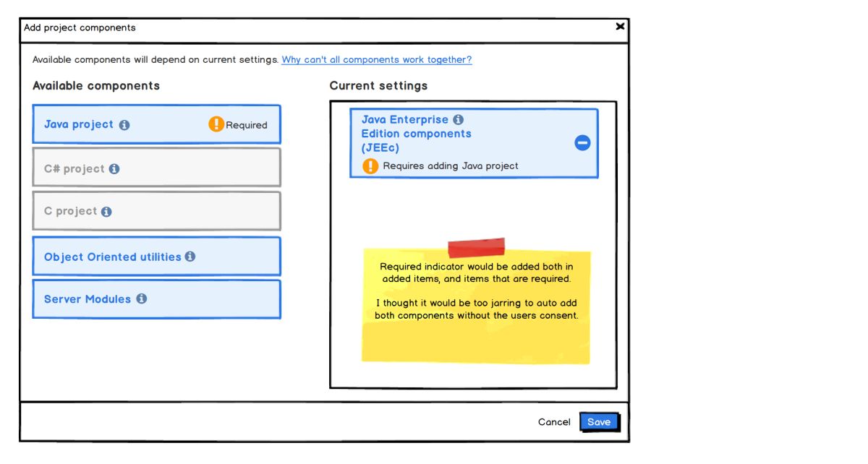
Task: Click orange warning icon beside Required label
Action: click(216, 124)
